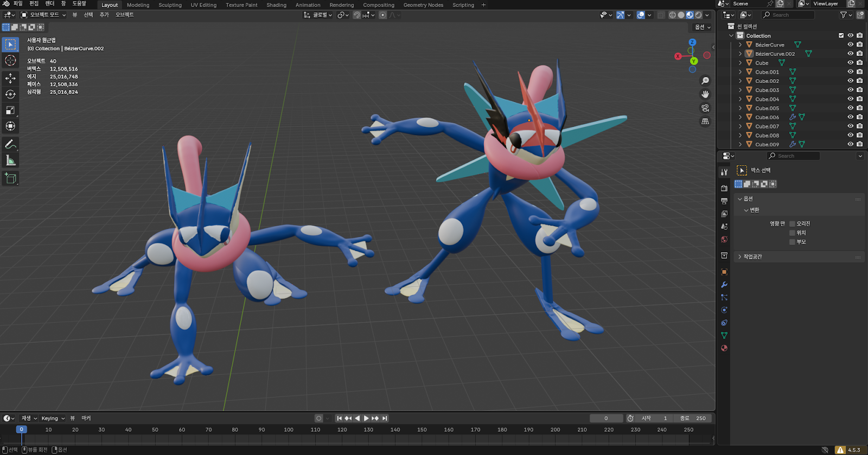Toggle X-ray mode in viewport header
The height and width of the screenshot is (455, 868).
(661, 15)
